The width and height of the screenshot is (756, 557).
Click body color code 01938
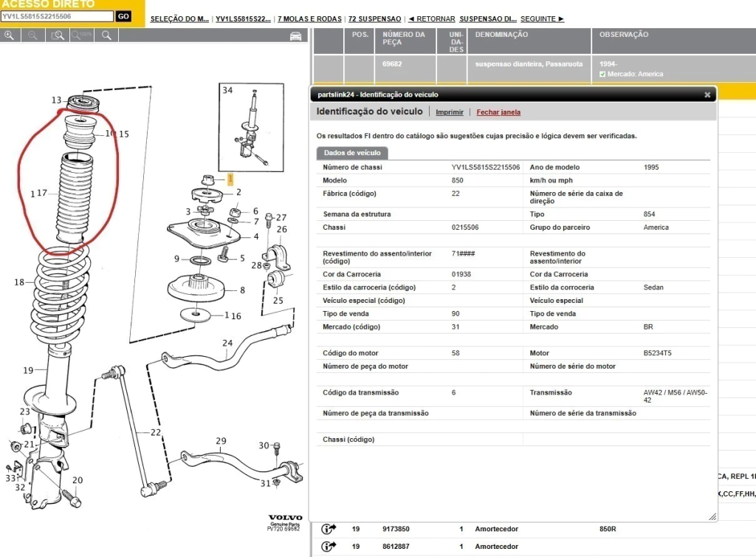coord(461,274)
